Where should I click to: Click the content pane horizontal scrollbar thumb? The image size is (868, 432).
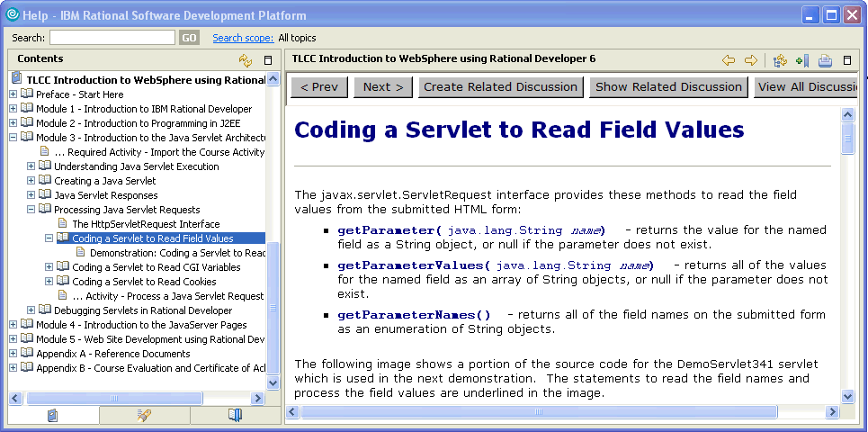point(539,411)
